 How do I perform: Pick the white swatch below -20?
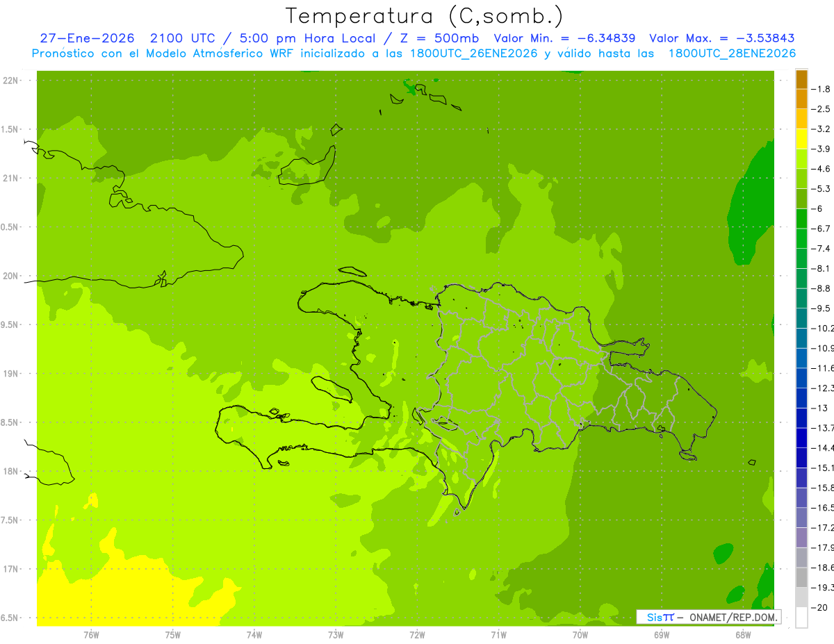point(801,618)
